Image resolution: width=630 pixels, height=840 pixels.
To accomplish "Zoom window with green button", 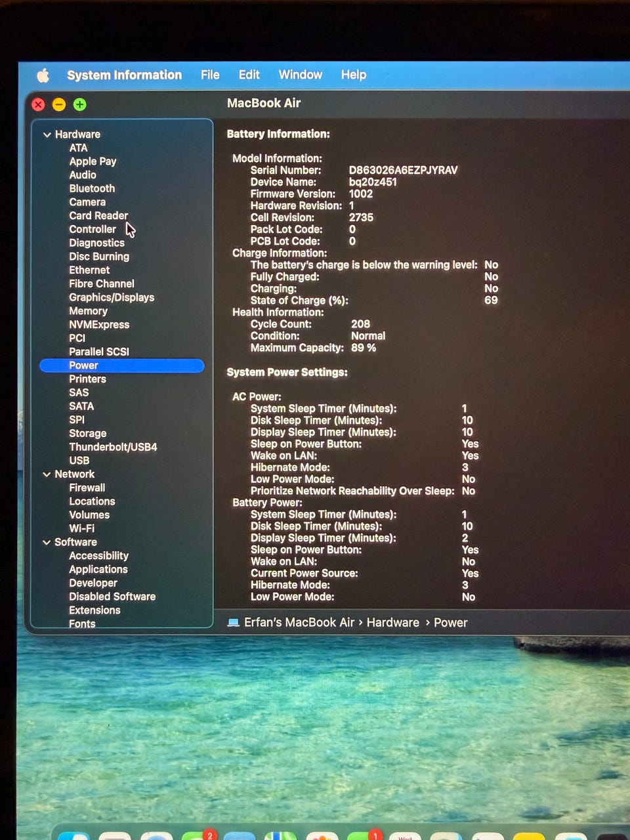I will point(80,104).
